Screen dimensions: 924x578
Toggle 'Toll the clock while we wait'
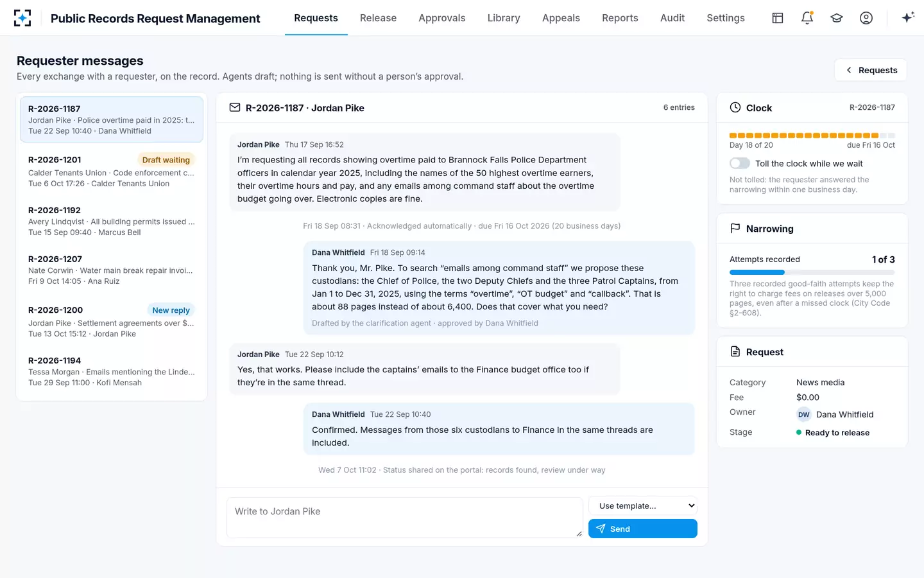740,164
